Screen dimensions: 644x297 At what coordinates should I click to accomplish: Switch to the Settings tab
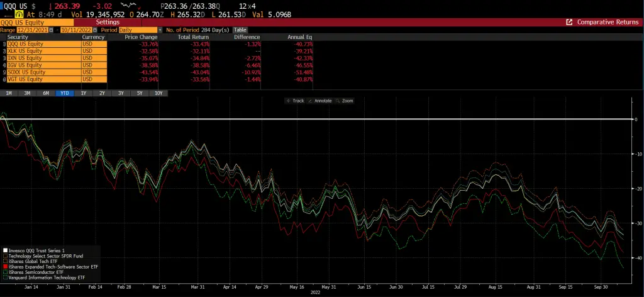pyautogui.click(x=108, y=22)
